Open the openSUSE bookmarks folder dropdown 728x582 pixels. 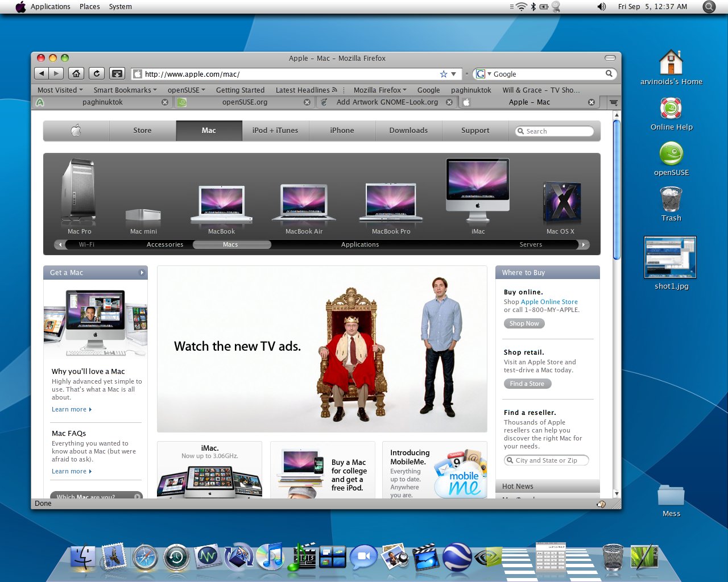(x=187, y=90)
